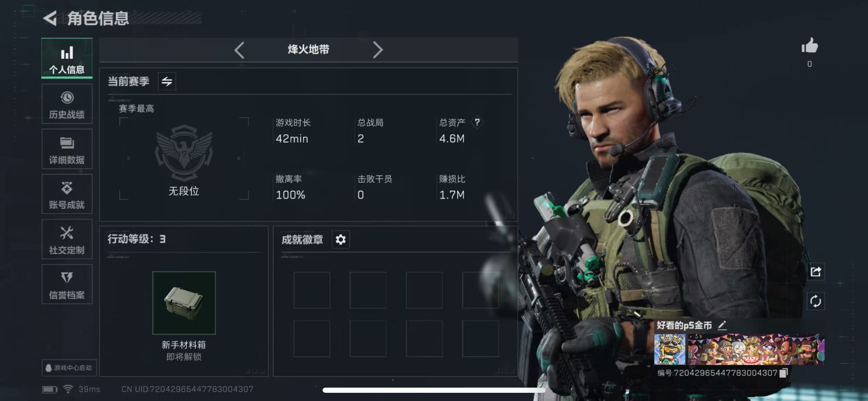This screenshot has width=868, height=401.
Task: Click the question mark next to 总资产
Action: 477,122
